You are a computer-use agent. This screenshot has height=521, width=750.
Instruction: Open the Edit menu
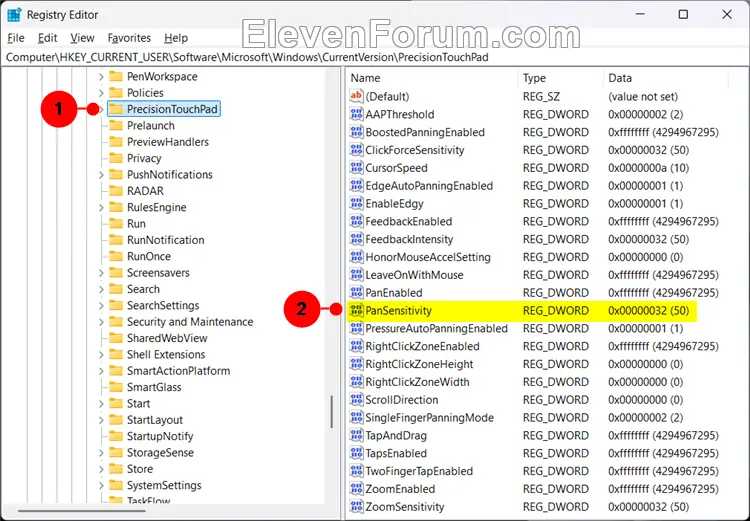click(47, 38)
